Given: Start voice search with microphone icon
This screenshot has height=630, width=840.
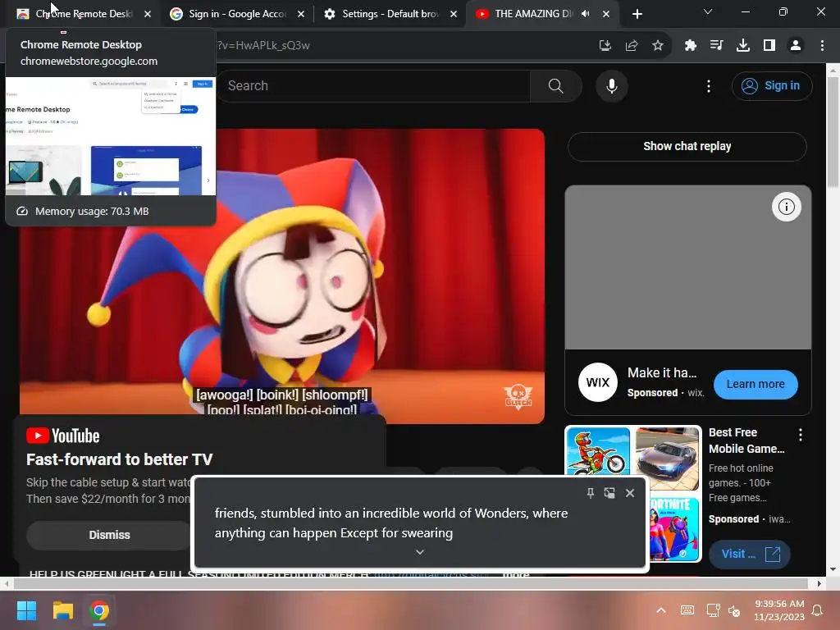Looking at the screenshot, I should (611, 85).
